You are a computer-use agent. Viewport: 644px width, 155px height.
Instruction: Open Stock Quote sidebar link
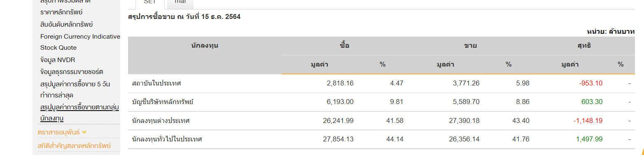click(58, 48)
